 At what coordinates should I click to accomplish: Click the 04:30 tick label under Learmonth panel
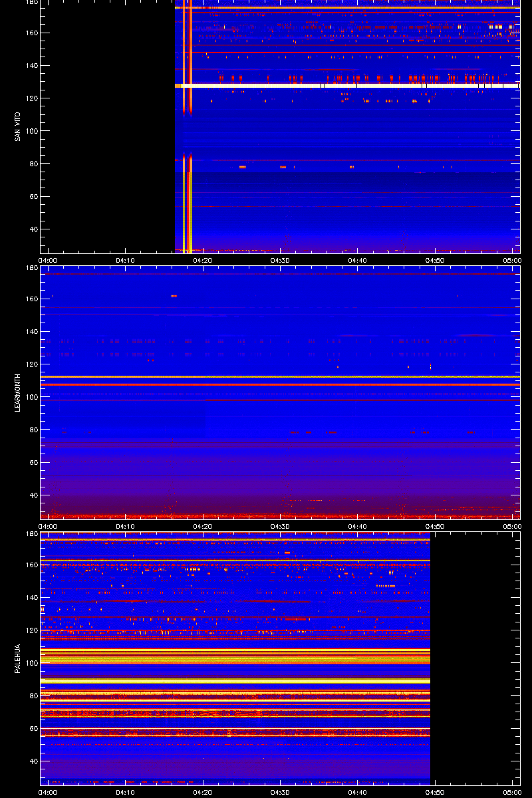click(x=281, y=526)
